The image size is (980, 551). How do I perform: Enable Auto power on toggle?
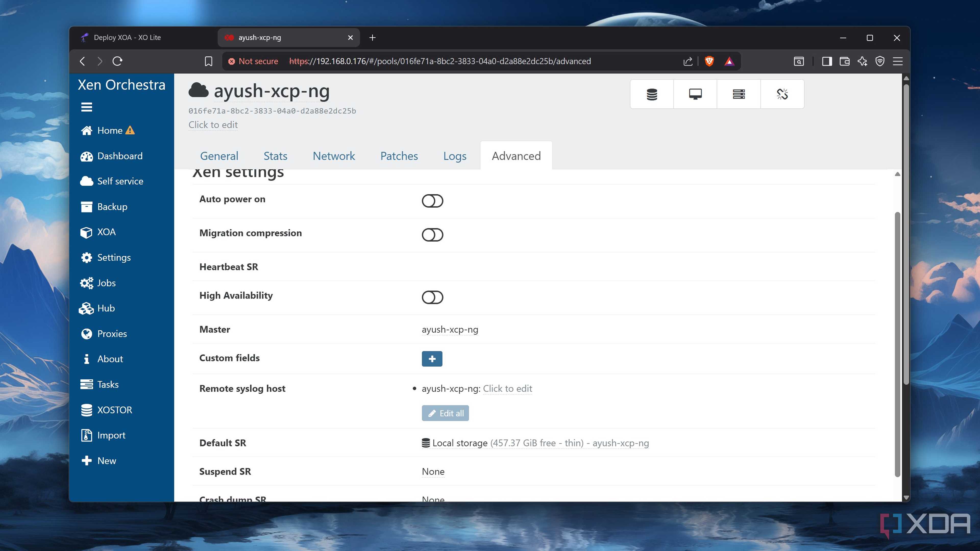coord(432,201)
